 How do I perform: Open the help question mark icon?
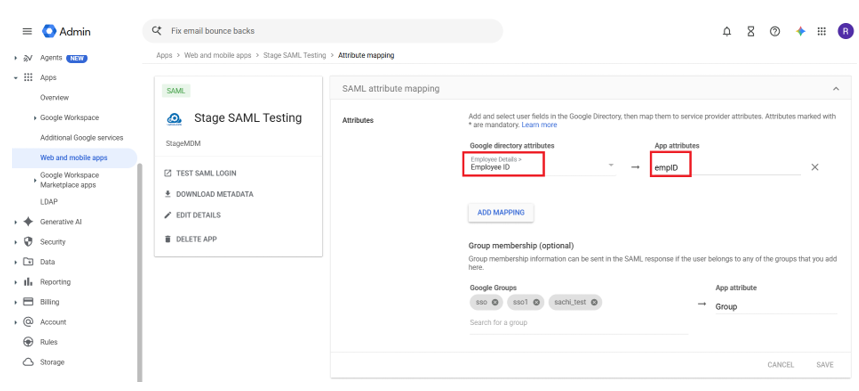[775, 31]
